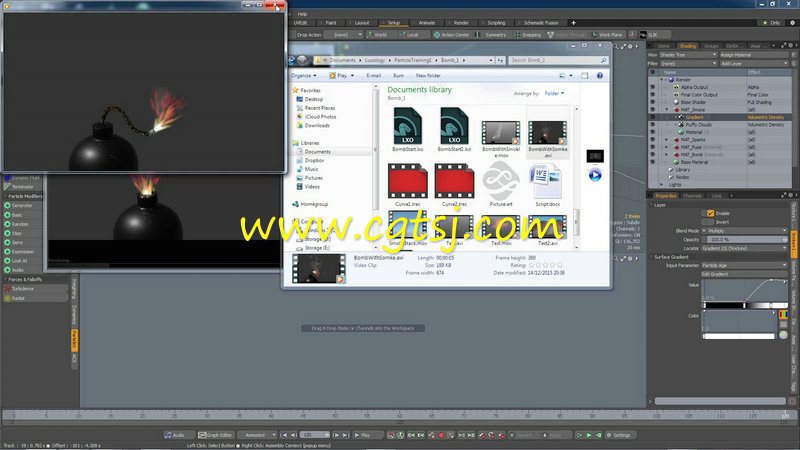Switch to Render layout tab
Image resolution: width=800 pixels, height=450 pixels.
pos(461,23)
